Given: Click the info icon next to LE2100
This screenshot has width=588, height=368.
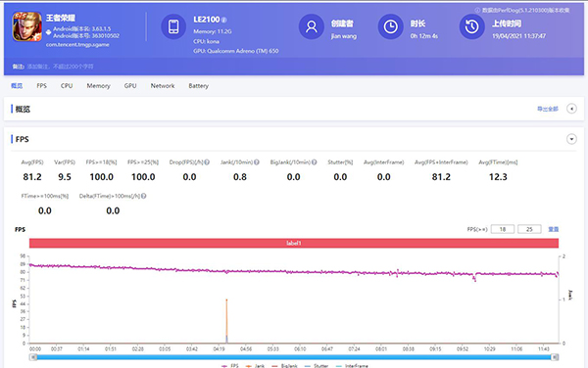Looking at the screenshot, I should (x=223, y=20).
